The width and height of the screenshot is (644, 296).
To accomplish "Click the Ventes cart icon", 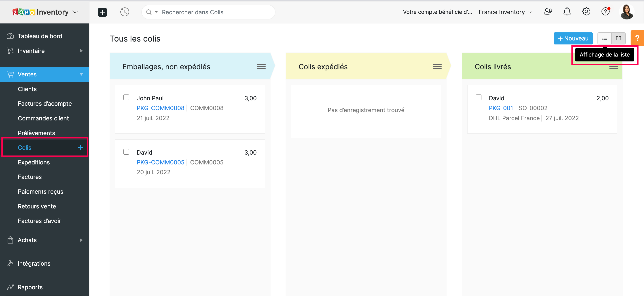I will (x=10, y=74).
